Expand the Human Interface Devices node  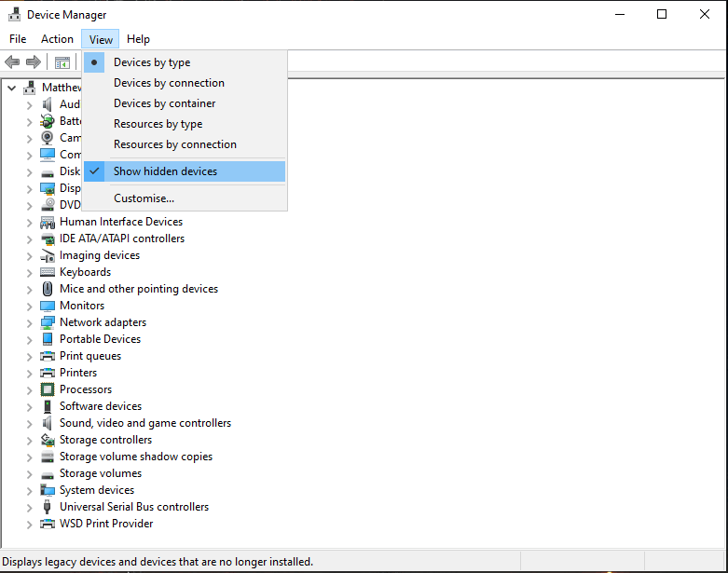[29, 223]
